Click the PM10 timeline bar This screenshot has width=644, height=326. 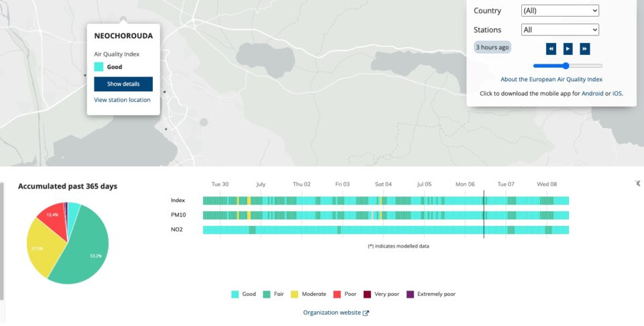tap(386, 215)
